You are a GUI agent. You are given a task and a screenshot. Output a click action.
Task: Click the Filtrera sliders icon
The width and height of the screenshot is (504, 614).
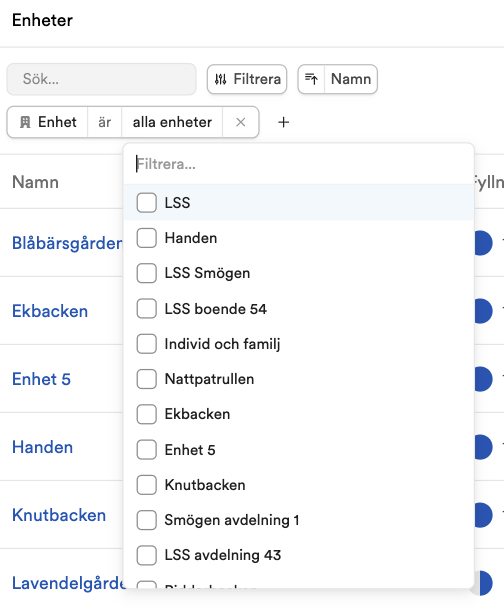click(220, 79)
